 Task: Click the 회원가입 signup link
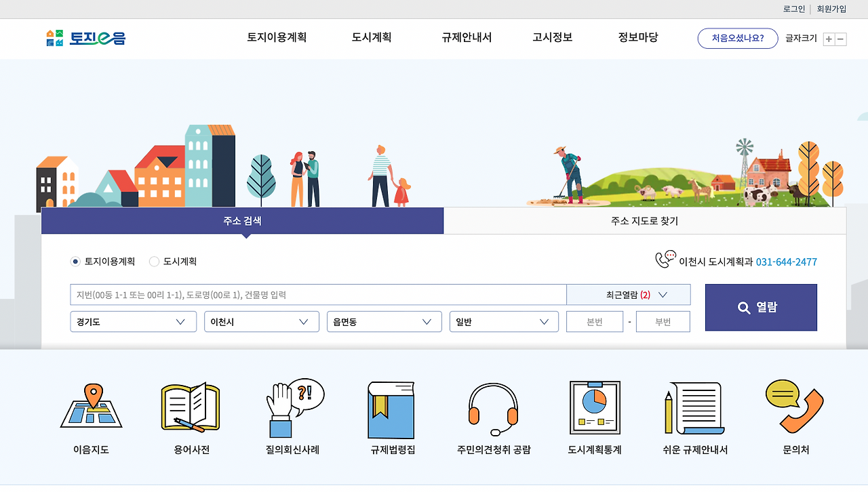click(x=831, y=9)
